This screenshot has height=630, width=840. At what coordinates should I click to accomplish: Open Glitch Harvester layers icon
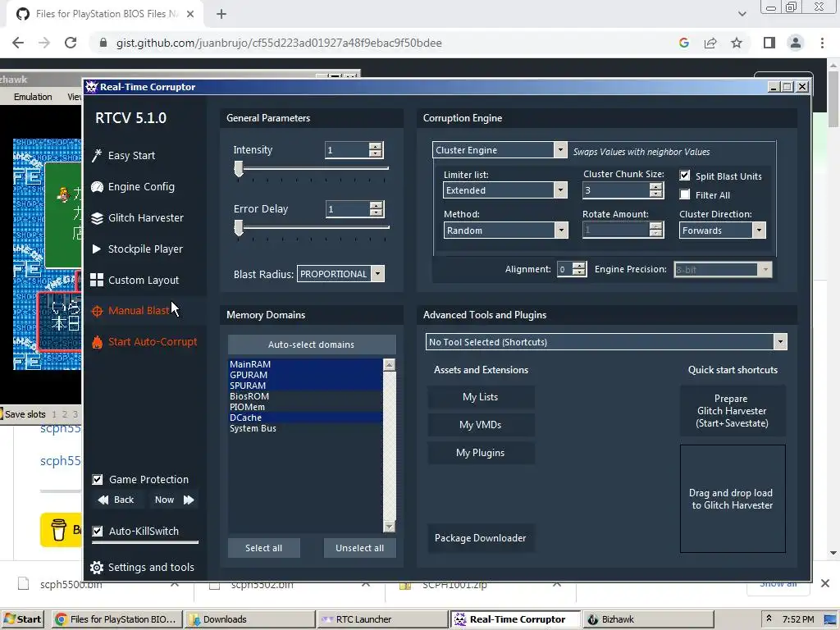click(x=97, y=218)
